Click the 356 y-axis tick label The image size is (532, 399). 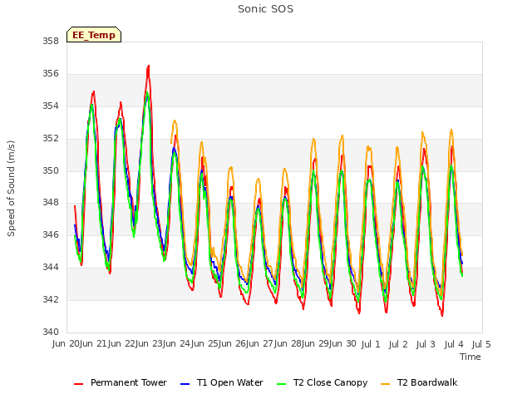click(51, 74)
